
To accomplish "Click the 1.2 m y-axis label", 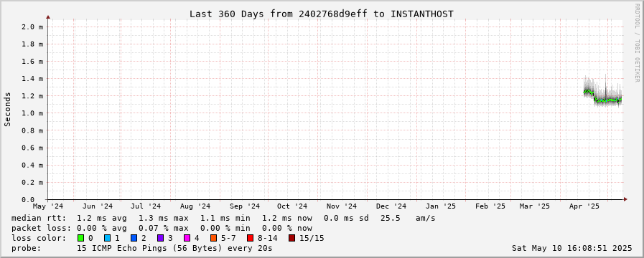I will [32, 95].
